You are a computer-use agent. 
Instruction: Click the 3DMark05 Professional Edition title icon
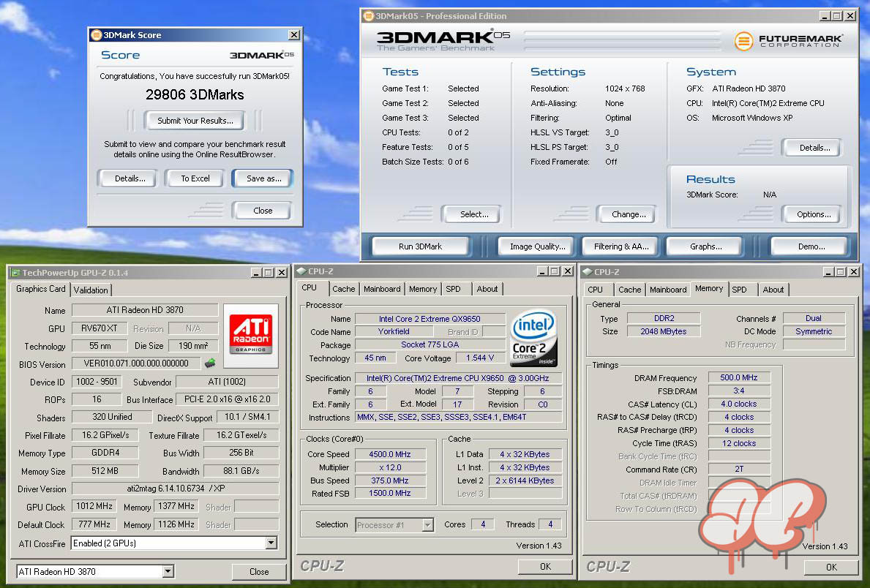point(369,16)
